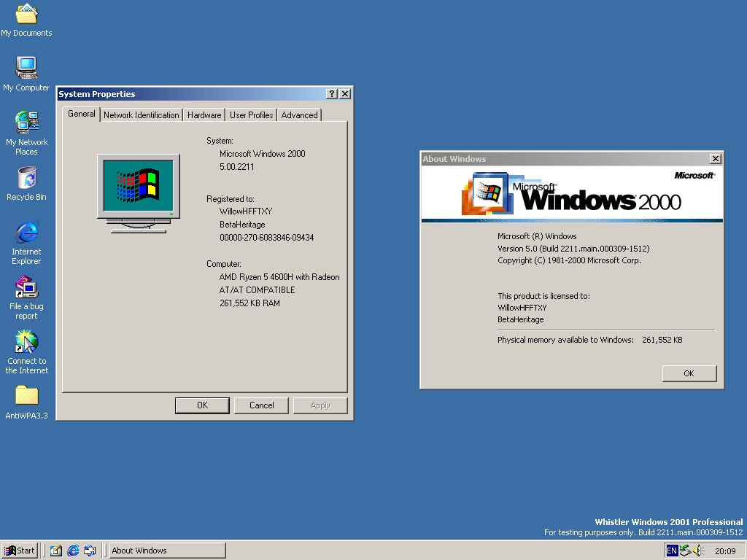This screenshot has height=560, width=747.
Task: Click OK in About Windows dialog
Action: click(x=689, y=373)
